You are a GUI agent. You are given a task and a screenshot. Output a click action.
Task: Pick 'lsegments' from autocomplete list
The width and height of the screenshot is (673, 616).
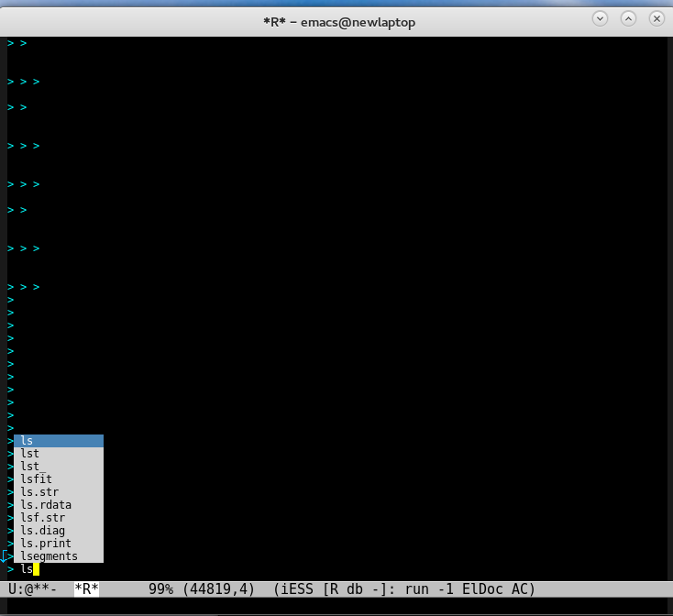tap(59, 556)
